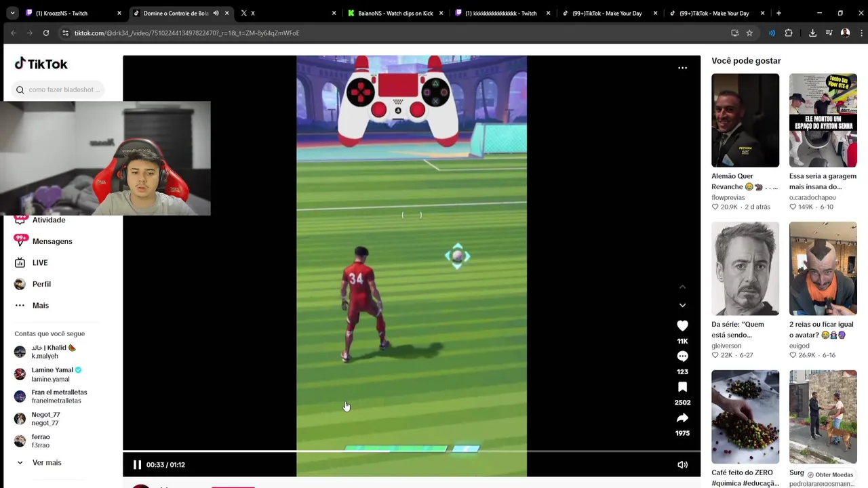
Task: Click the audio extension icon in toolbar
Action: pyautogui.click(x=772, y=33)
